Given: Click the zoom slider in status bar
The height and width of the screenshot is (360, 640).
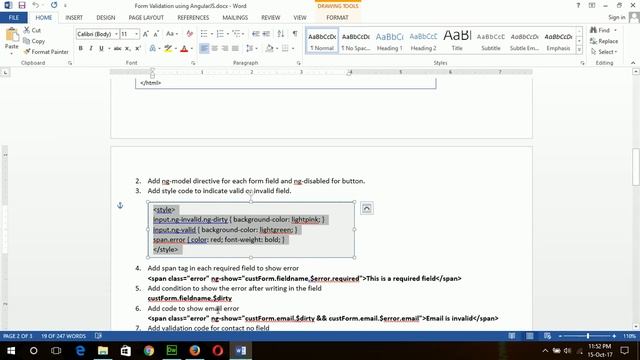Looking at the screenshot, I should tap(588, 336).
